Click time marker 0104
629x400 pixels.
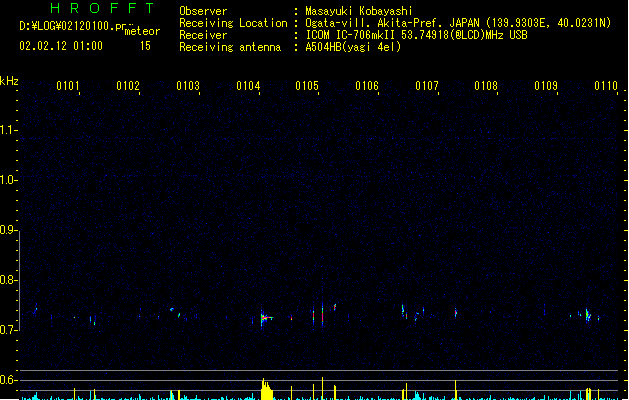tap(248, 85)
